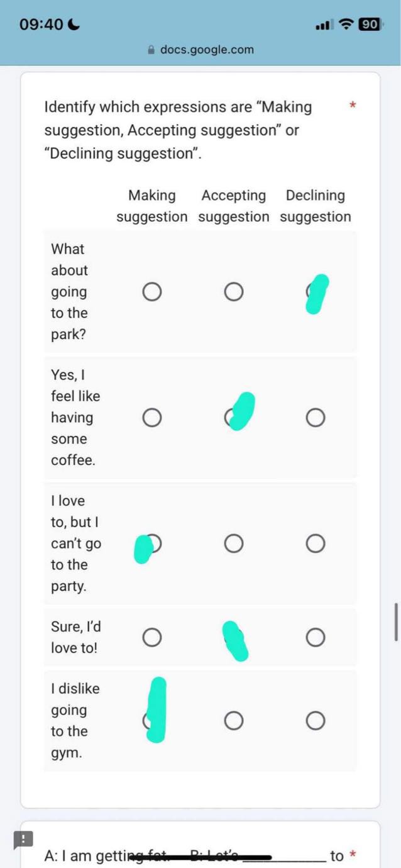
Task: Tap the 09:40 clock in status bar
Action: click(41, 25)
